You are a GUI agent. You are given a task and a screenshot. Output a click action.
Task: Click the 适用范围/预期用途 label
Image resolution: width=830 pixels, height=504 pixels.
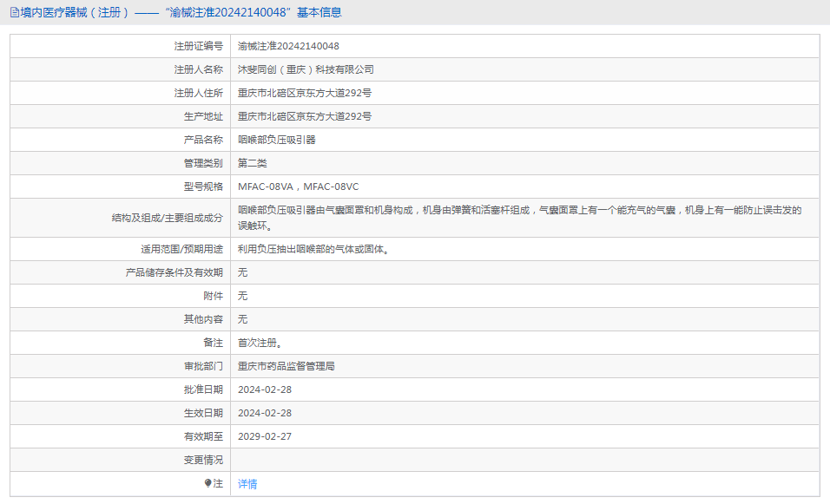pos(181,249)
